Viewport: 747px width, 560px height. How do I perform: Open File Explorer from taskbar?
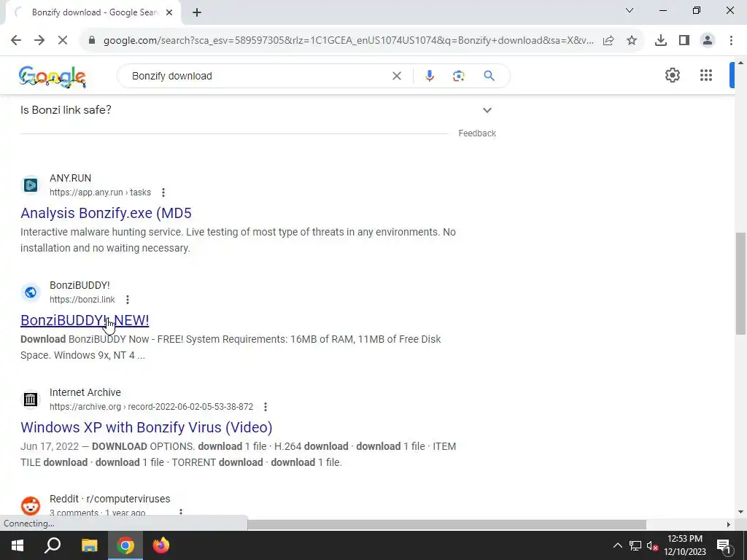[89, 545]
